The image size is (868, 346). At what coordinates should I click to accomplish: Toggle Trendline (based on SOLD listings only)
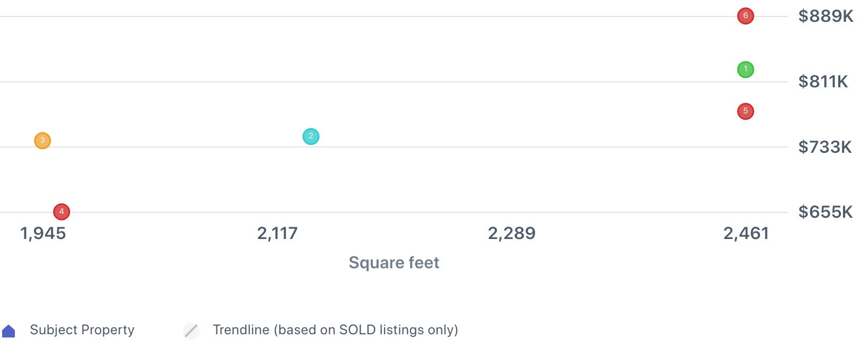click(x=336, y=330)
